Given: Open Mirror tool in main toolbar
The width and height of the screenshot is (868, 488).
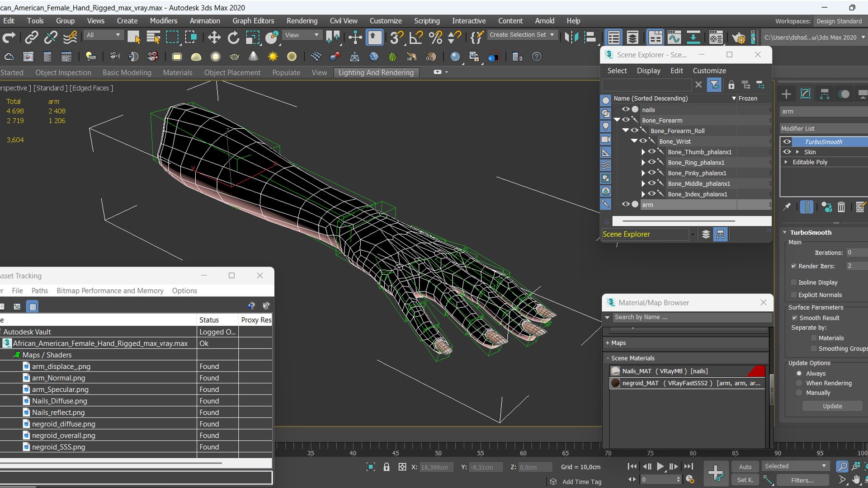Looking at the screenshot, I should coord(571,38).
